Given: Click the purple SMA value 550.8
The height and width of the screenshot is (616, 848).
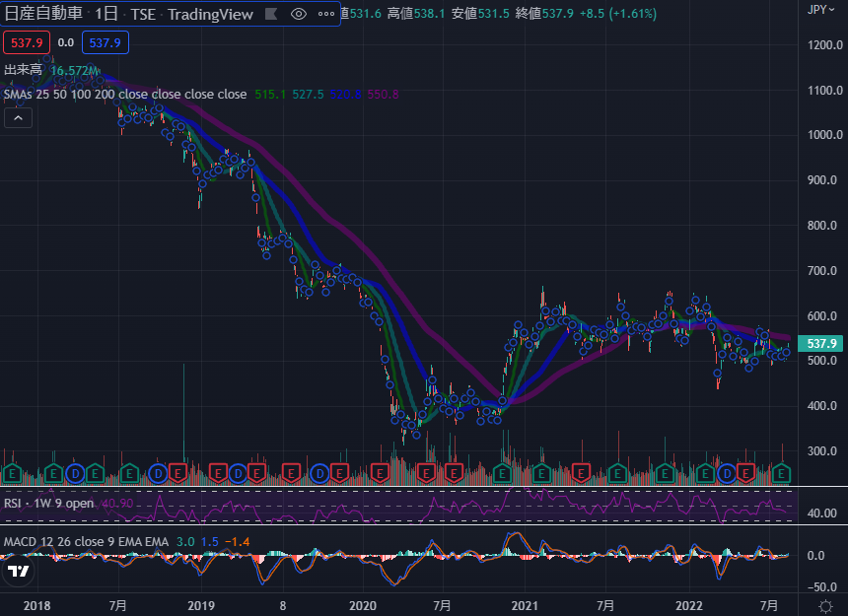Looking at the screenshot, I should coord(383,95).
